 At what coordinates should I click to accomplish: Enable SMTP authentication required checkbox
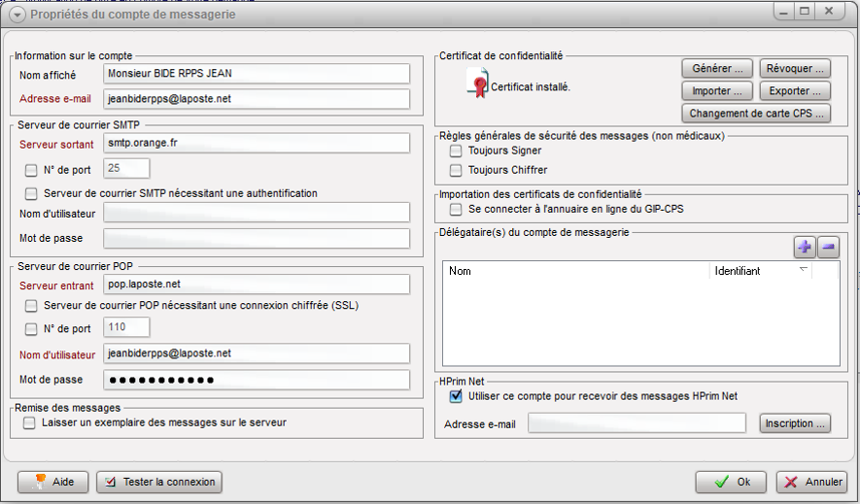[x=31, y=193]
